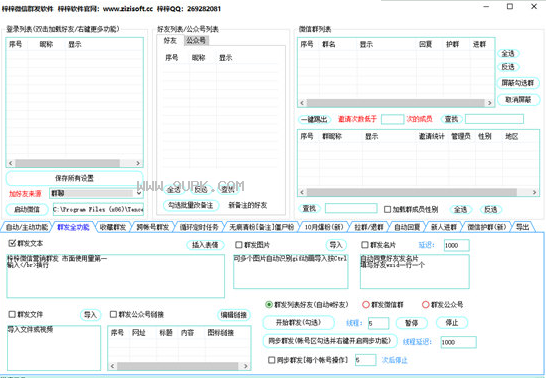This screenshot has width=546, height=378.
Task: Click the 同步群发(帐号区勾选并右键开启同步功能) button
Action: (329, 341)
